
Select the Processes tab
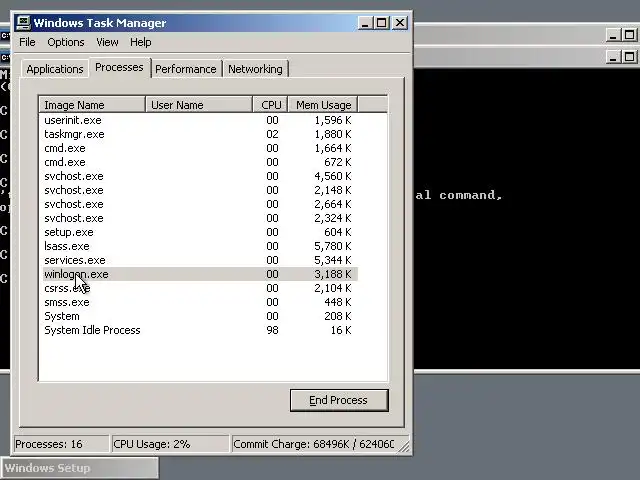tap(120, 67)
